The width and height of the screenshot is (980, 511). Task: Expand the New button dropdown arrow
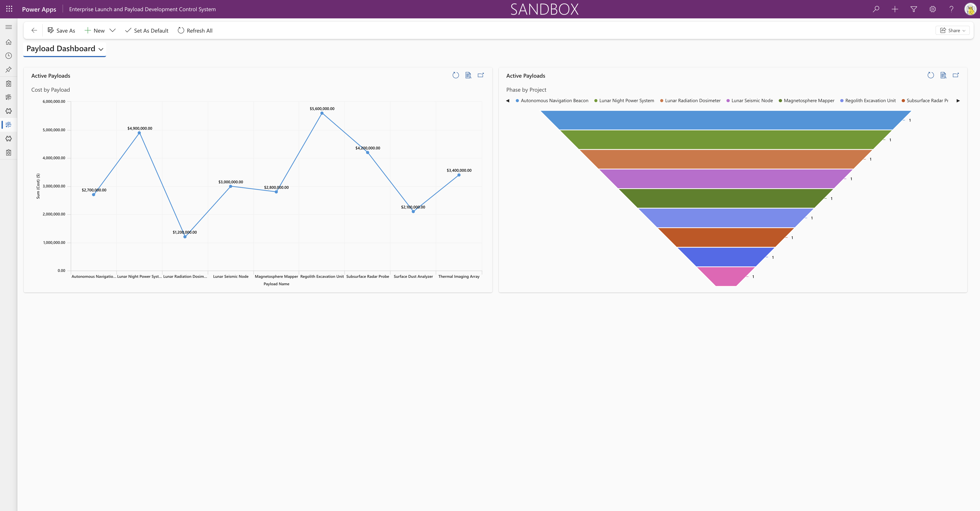click(x=113, y=30)
